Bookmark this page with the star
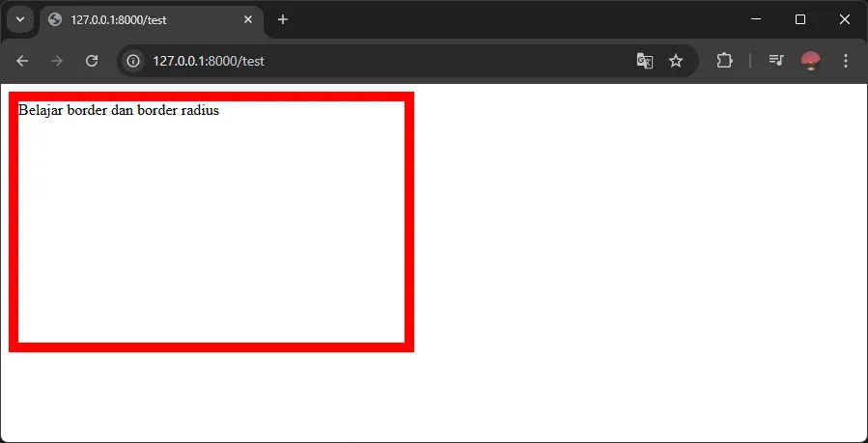Screen dimensions: 868x443 (676, 61)
